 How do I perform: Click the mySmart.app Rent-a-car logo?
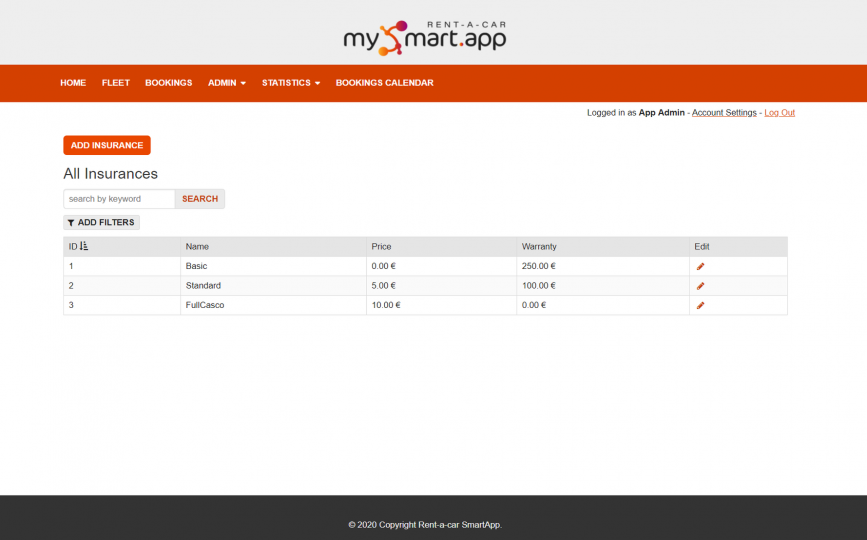425,38
